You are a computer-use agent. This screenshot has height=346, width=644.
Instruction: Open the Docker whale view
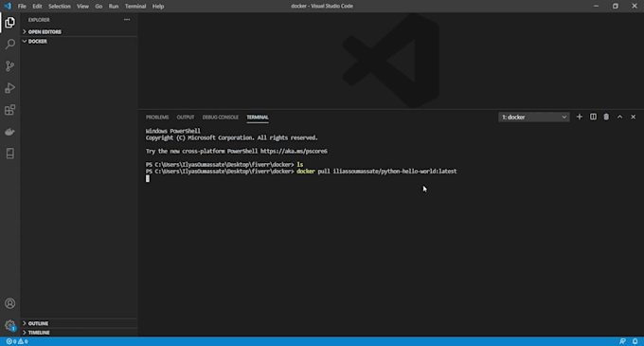9,132
